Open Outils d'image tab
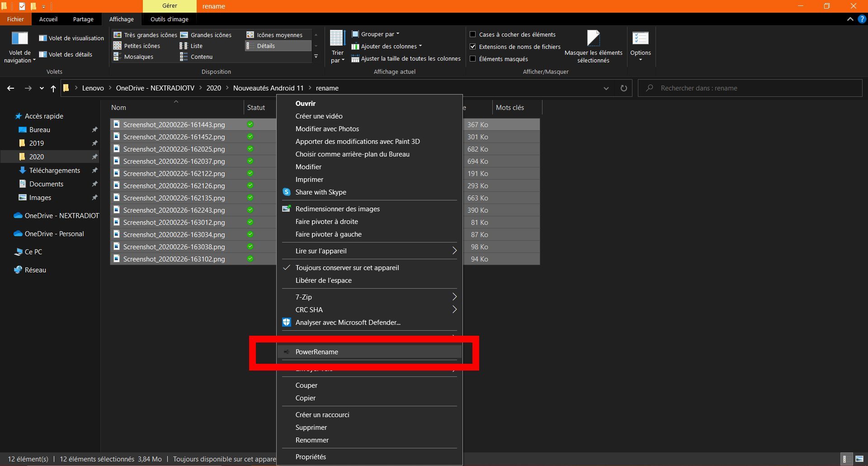Viewport: 868px width, 466px height. 170,19
